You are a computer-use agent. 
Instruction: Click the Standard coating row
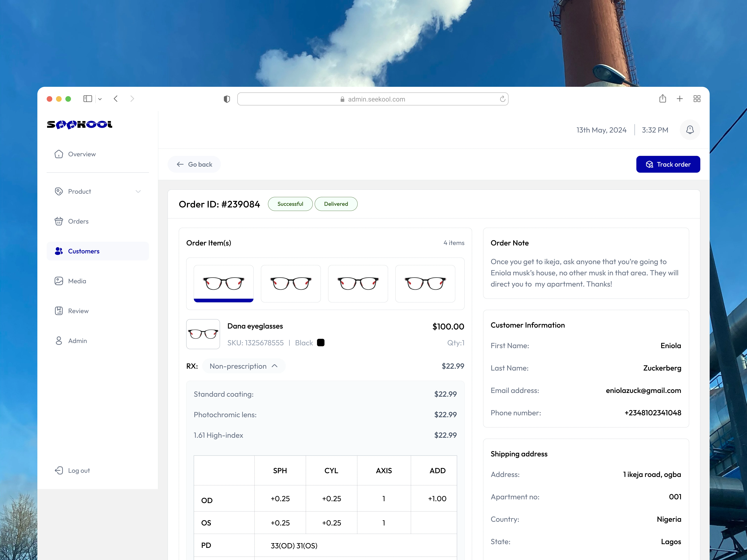pyautogui.click(x=325, y=394)
